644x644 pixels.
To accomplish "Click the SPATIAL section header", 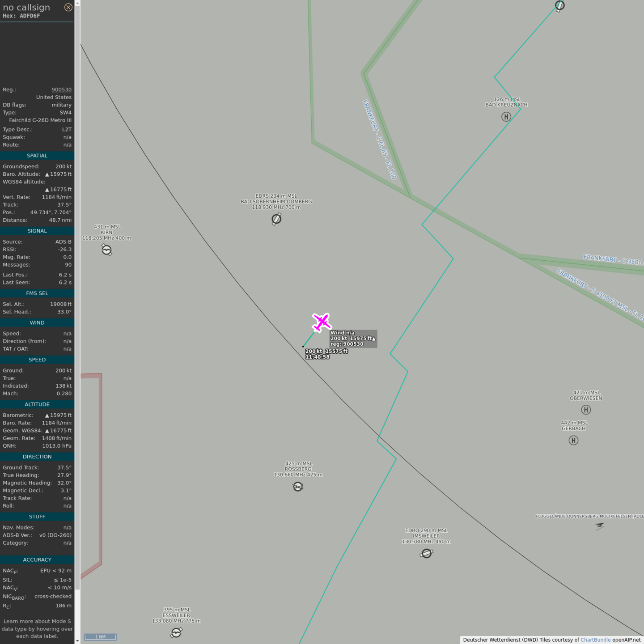I will pyautogui.click(x=37, y=156).
